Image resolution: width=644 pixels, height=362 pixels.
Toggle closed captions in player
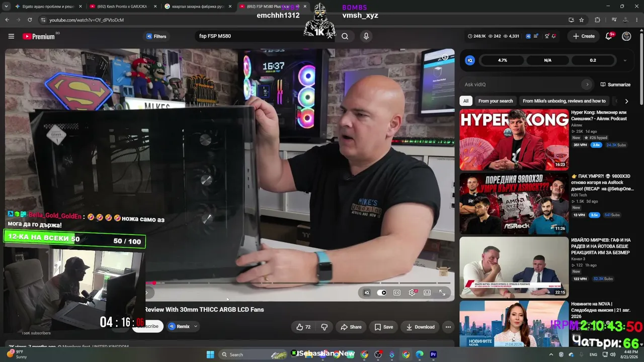[397, 293]
